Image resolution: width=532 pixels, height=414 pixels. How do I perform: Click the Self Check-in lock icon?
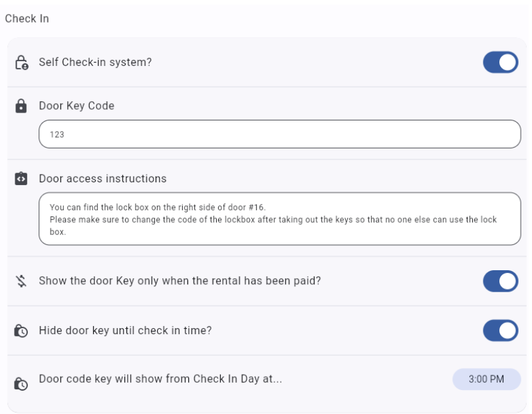pos(21,63)
